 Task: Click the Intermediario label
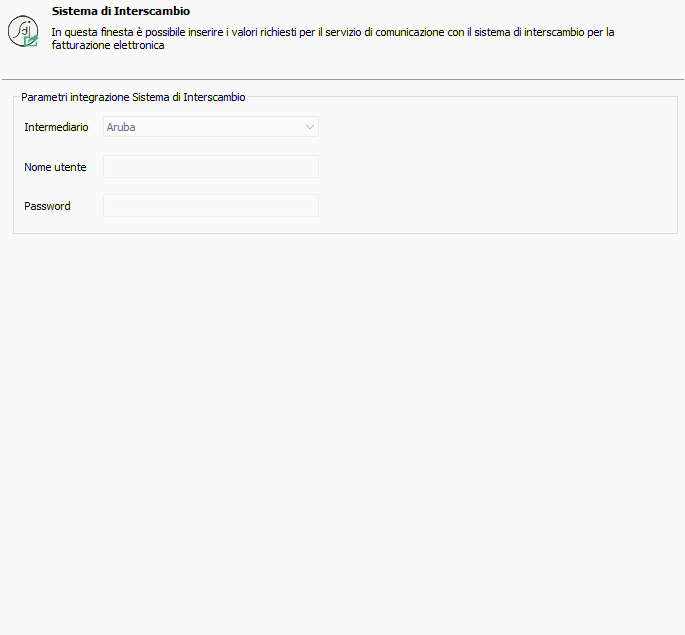point(56,127)
